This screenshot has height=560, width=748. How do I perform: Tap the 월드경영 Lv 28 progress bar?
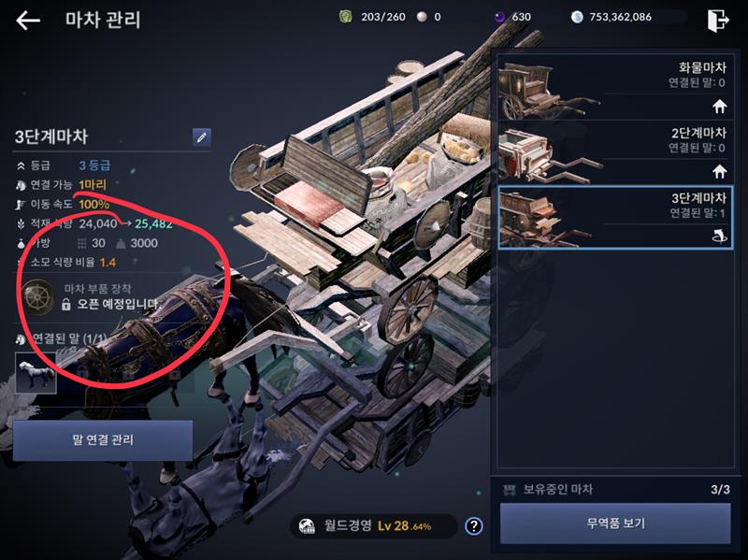coord(373,526)
